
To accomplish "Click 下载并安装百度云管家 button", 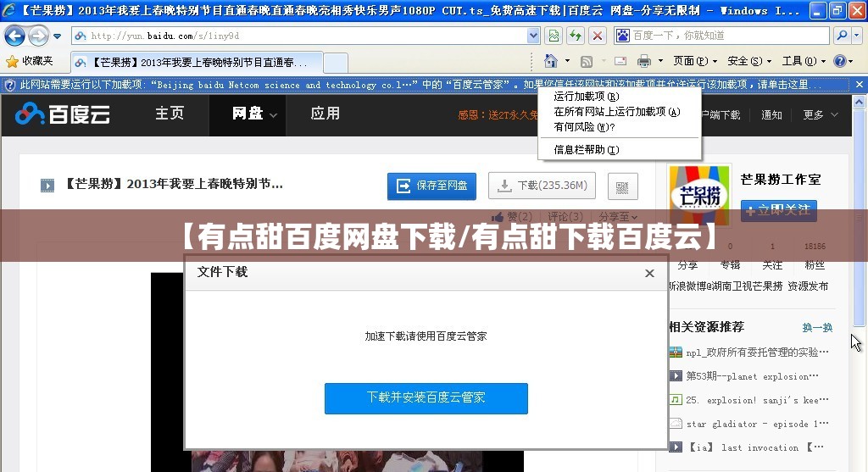I will click(426, 398).
